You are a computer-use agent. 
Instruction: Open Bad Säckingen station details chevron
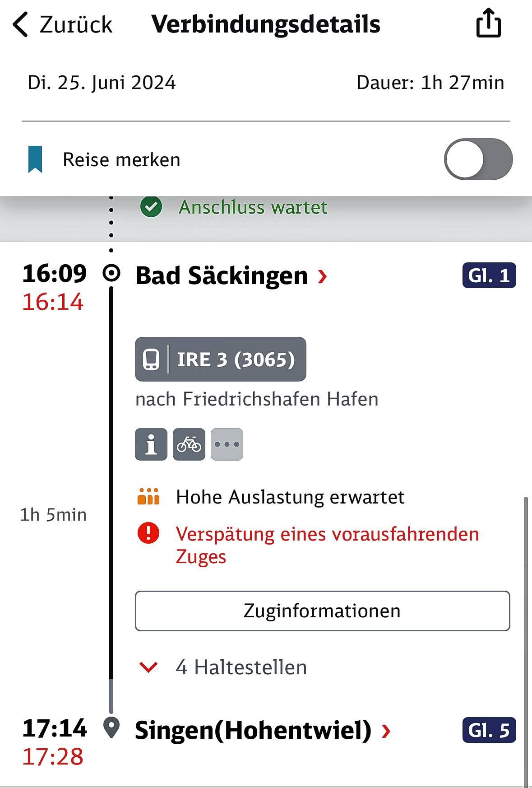[322, 276]
